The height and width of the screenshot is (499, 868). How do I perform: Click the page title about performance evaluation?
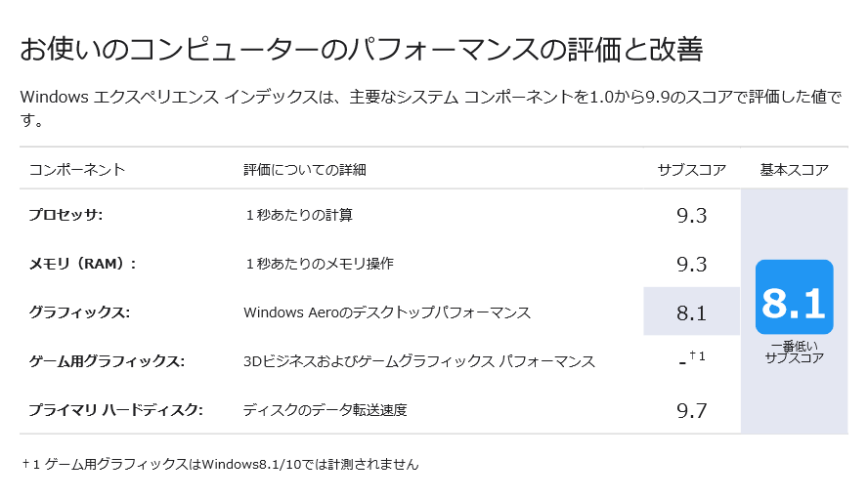pos(362,49)
